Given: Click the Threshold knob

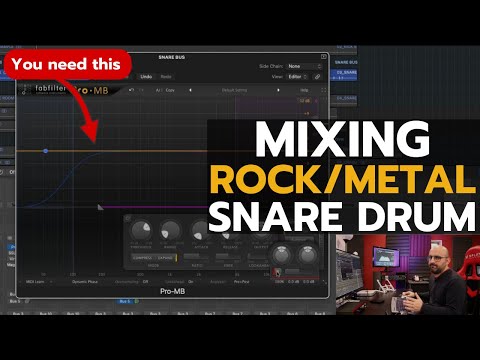Looking at the screenshot, I should [x=141, y=230].
